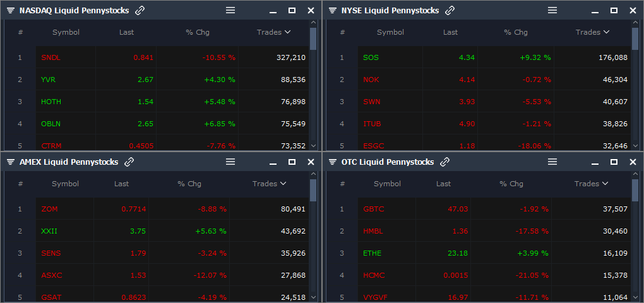Viewport: 644px width, 303px height.
Task: Click Symbol column header in NASDAQ window
Action: (66, 32)
